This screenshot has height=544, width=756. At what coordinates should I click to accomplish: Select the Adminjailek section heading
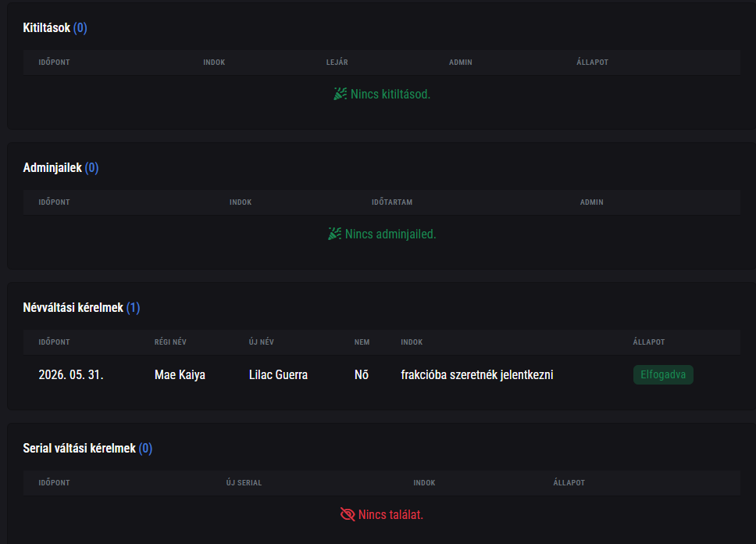pos(52,168)
